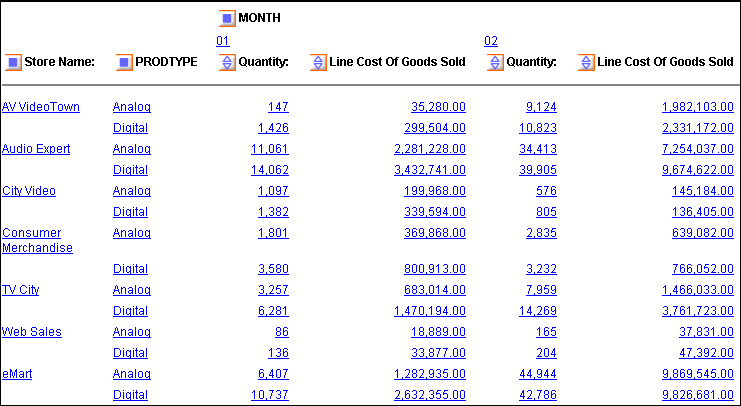Image resolution: width=741 pixels, height=406 pixels.
Task: Click cost value 299,504.00
Action: (435, 128)
